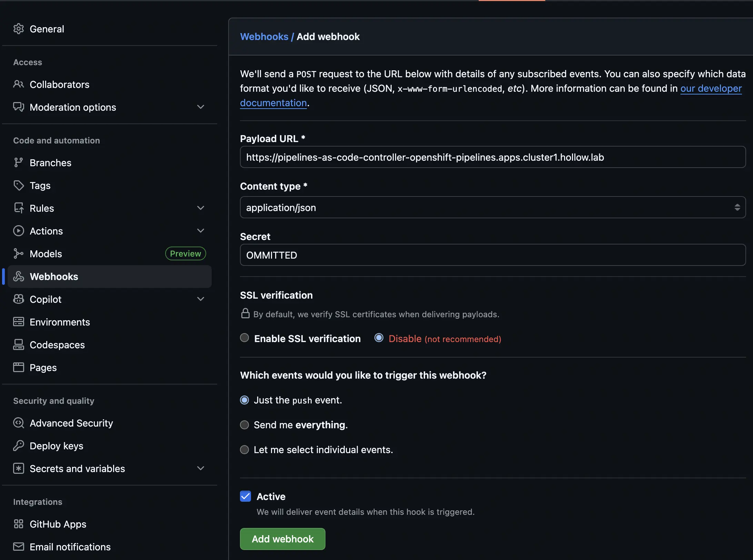Click the Advanced Security shield-search icon

[x=19, y=423]
